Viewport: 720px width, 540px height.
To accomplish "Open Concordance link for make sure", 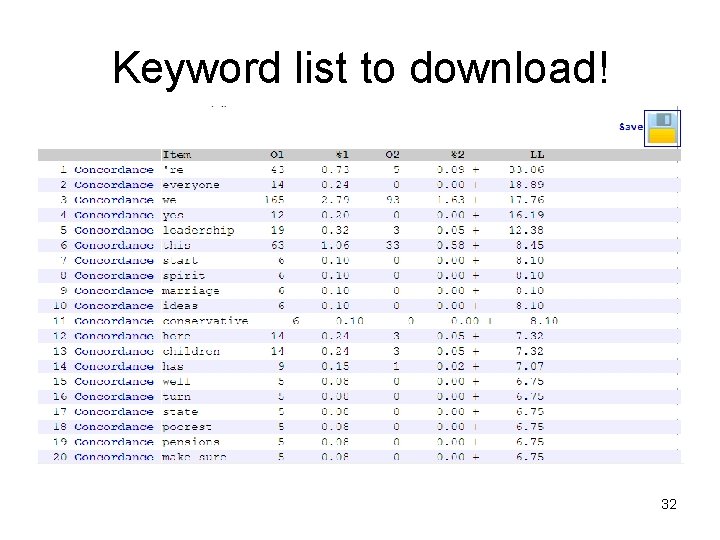I will [x=114, y=458].
